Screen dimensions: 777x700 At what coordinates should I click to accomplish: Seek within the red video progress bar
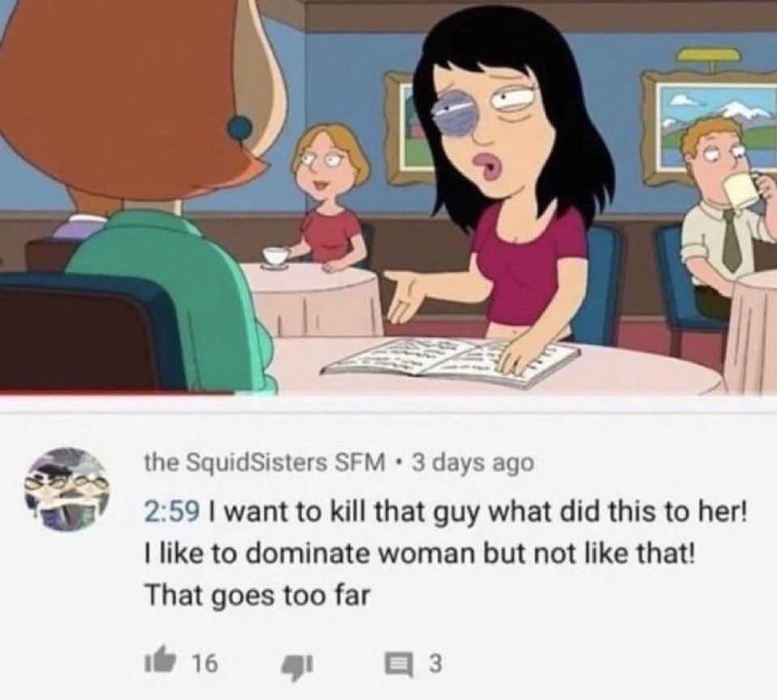tap(117, 395)
